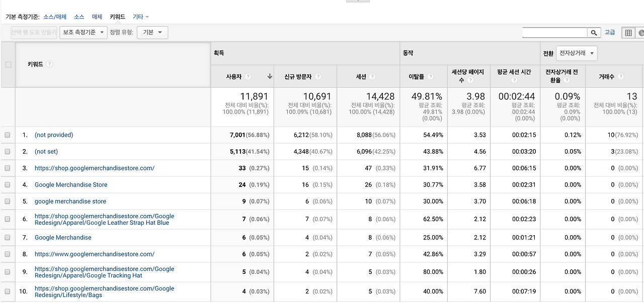Sort by 평균 세션 시간 header
Image resolution: width=644 pixels, height=303 pixels.
[514, 72]
